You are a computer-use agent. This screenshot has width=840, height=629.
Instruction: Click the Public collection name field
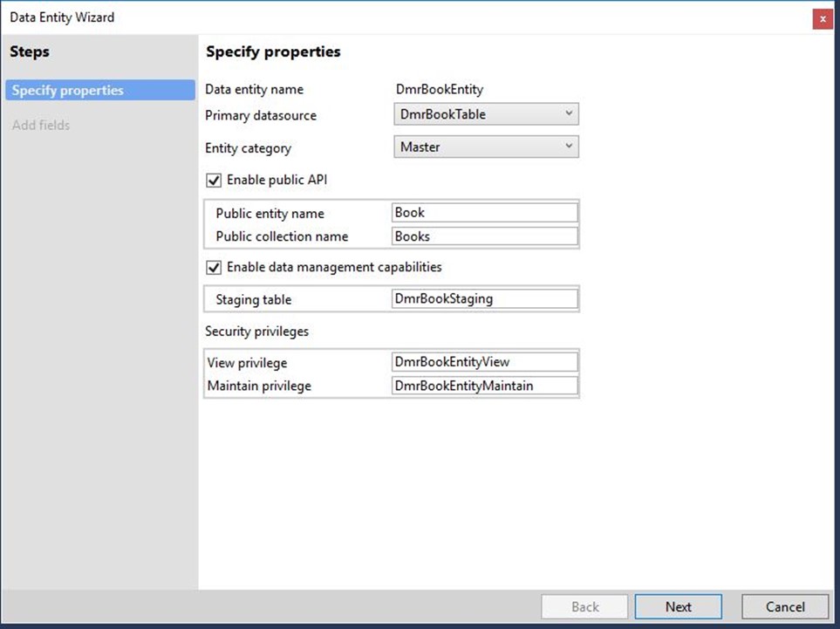pos(485,236)
